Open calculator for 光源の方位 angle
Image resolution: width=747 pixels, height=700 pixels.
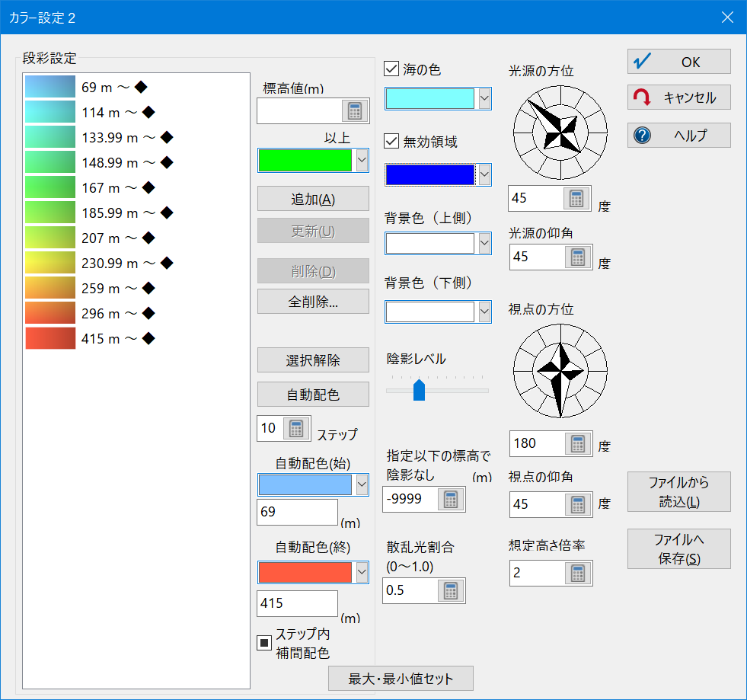click(576, 198)
